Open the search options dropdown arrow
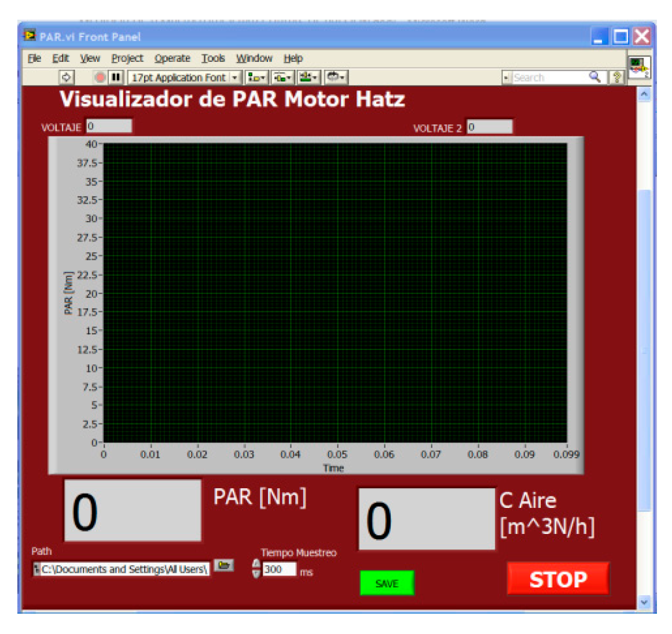The height and width of the screenshot is (634, 672). coord(506,78)
